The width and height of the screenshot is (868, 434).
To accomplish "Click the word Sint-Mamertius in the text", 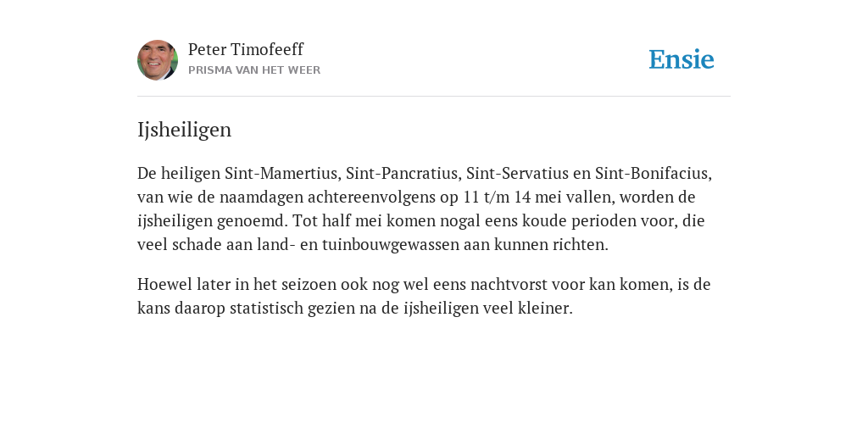I will coord(281,173).
